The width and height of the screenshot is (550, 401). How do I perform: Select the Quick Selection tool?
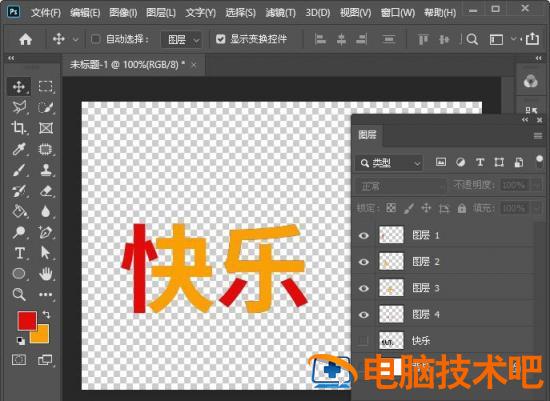click(x=46, y=107)
